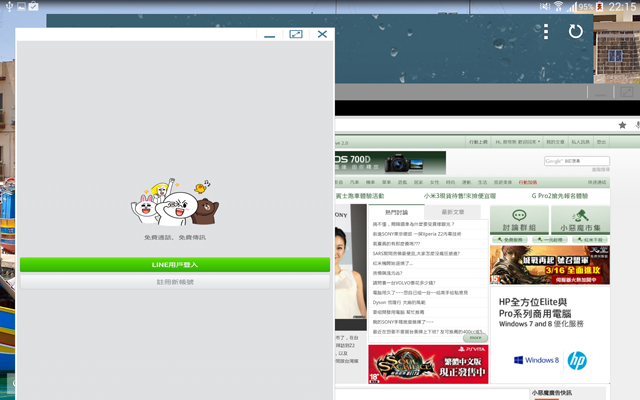Tap the green LINE用戶登入 login button
The width and height of the screenshot is (640, 400).
(x=175, y=264)
